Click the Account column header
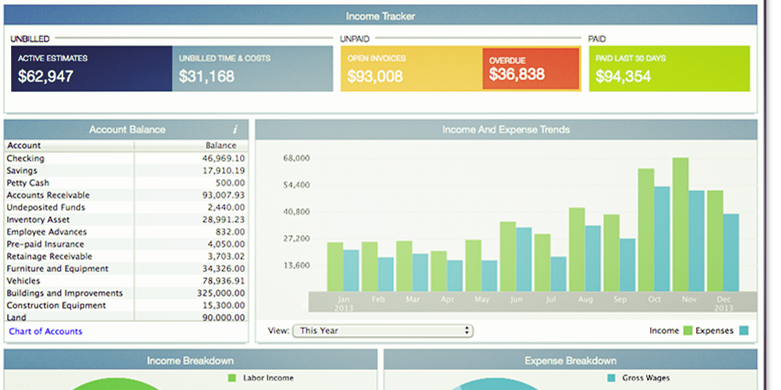Viewport: 781px width, 390px height. click(x=69, y=146)
